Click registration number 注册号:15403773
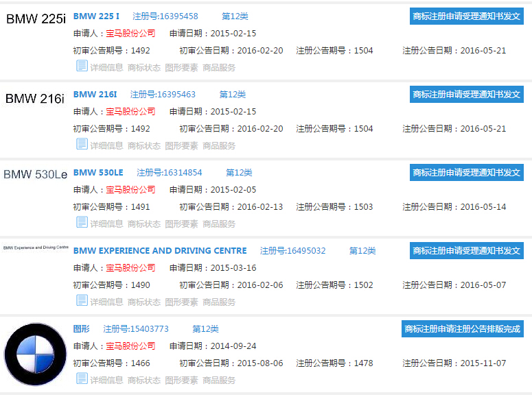Image resolution: width=532 pixels, height=397 pixels. 136,329
